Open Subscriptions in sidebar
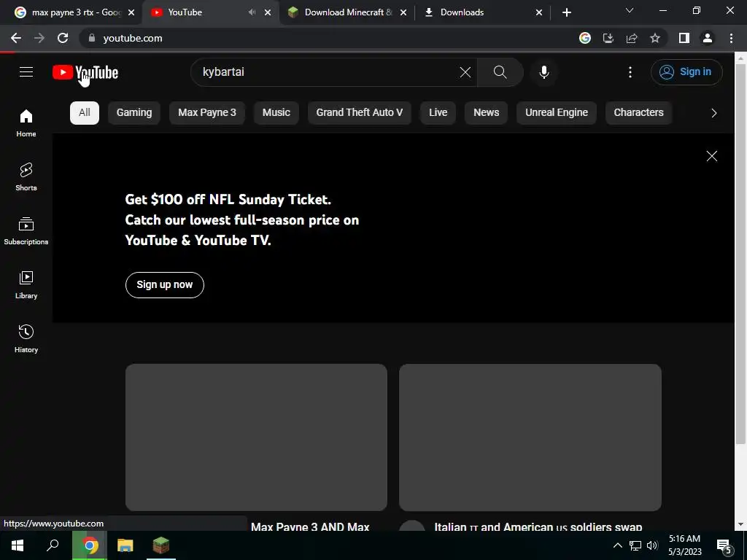 click(x=26, y=230)
